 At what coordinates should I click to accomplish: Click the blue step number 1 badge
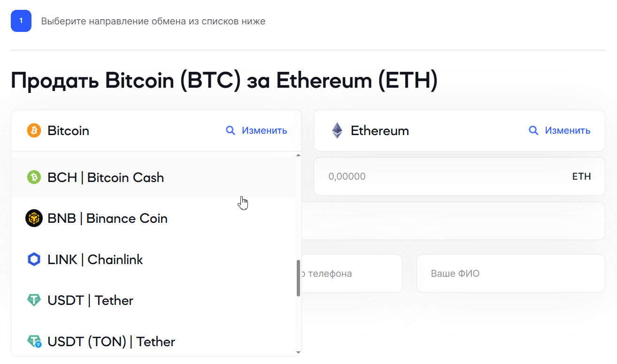click(21, 21)
